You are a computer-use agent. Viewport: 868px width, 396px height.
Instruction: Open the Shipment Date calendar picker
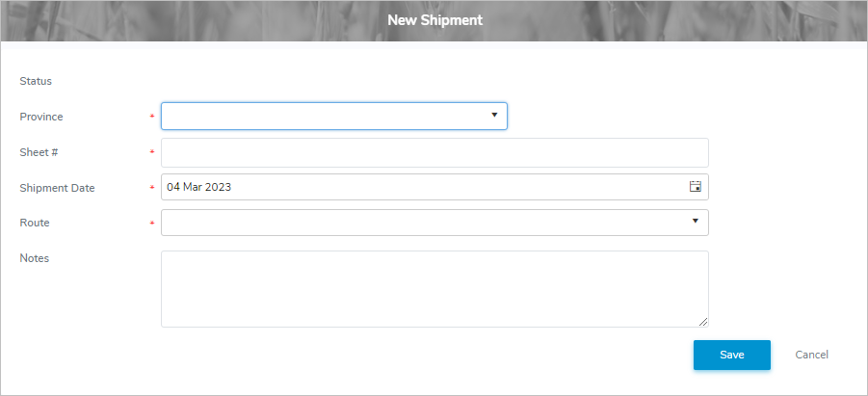point(695,187)
